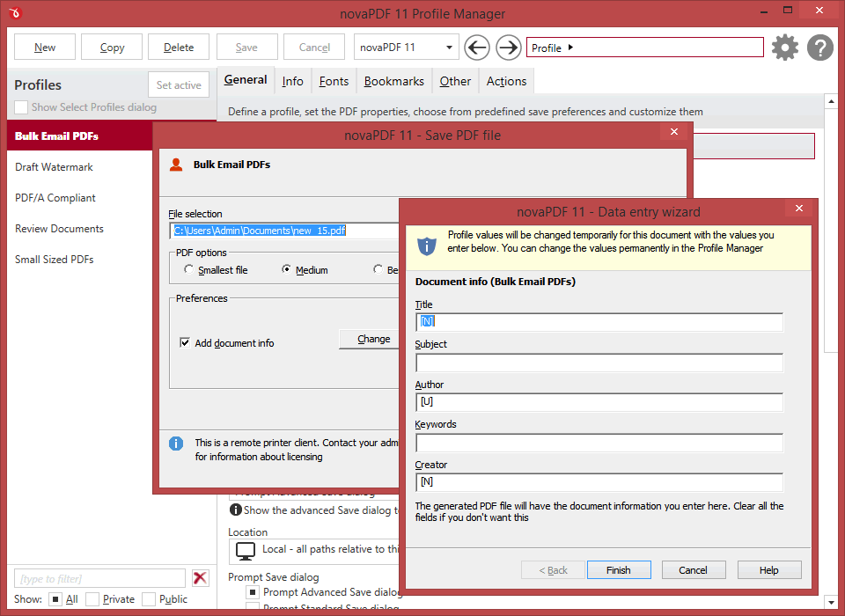Go forward with the right arrow button
Screen dimensions: 845x616
508,48
